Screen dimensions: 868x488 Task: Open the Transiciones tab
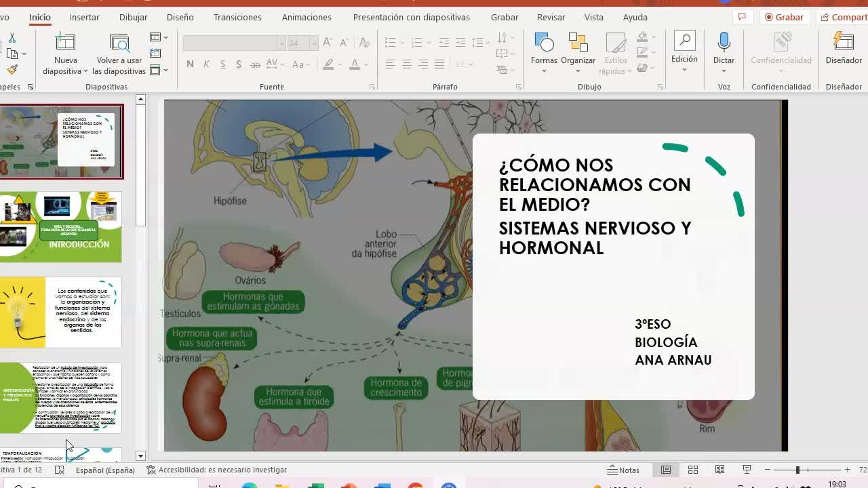tap(237, 17)
